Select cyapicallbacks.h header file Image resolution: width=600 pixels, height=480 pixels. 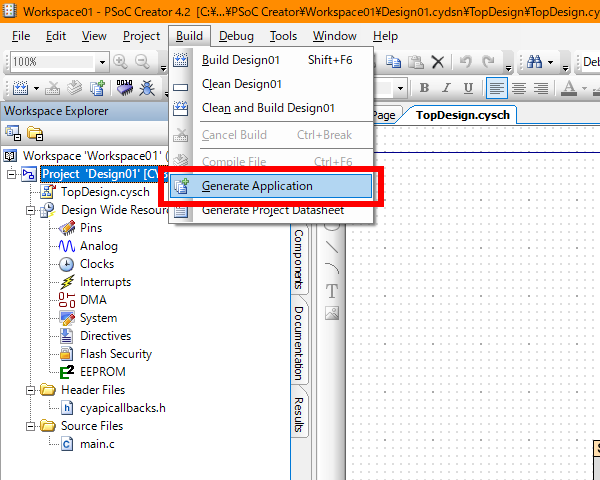(x=122, y=408)
